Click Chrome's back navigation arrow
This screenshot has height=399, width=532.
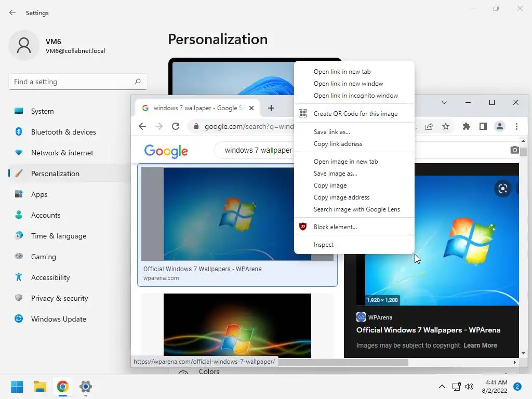[x=142, y=127]
